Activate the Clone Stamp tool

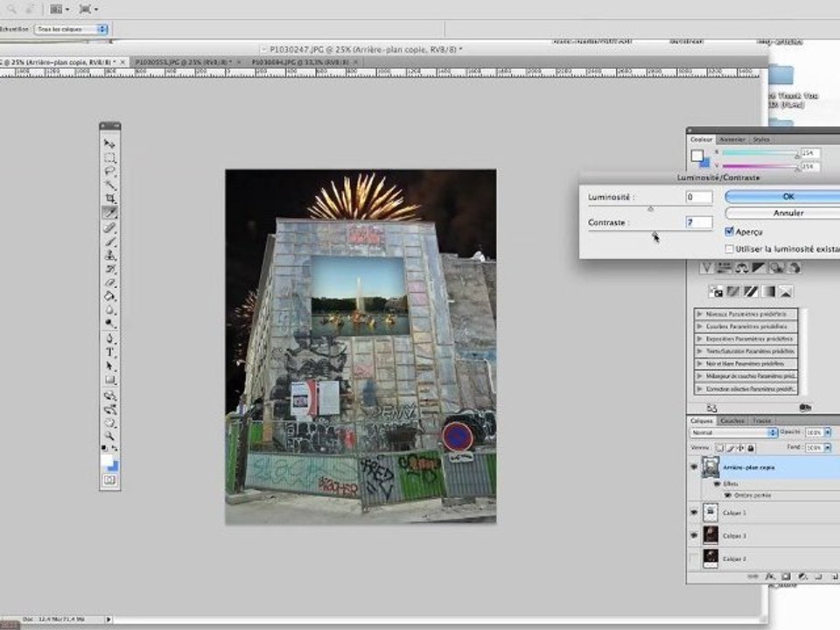(110, 255)
